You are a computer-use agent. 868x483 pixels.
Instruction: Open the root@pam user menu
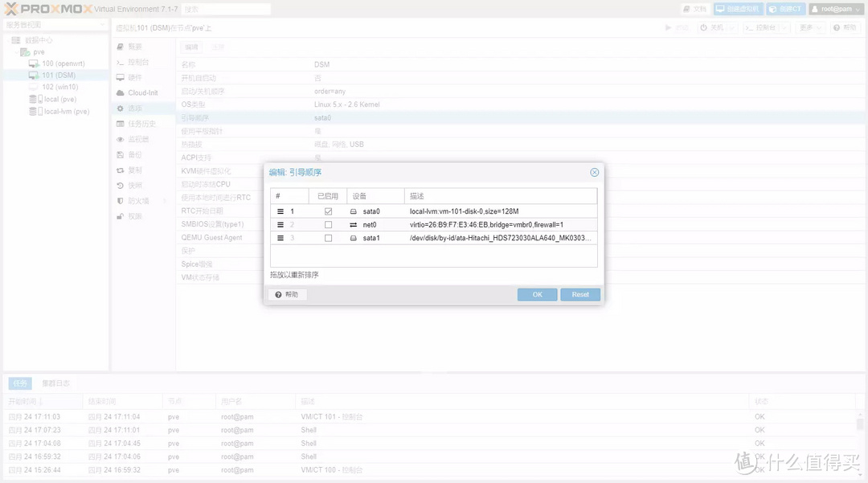pos(836,9)
